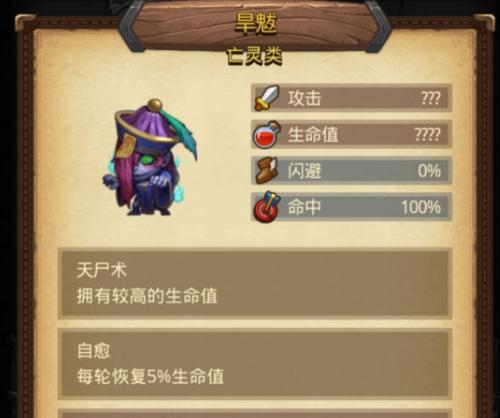
Task: Select the 生命值 stat row
Action: 351,134
